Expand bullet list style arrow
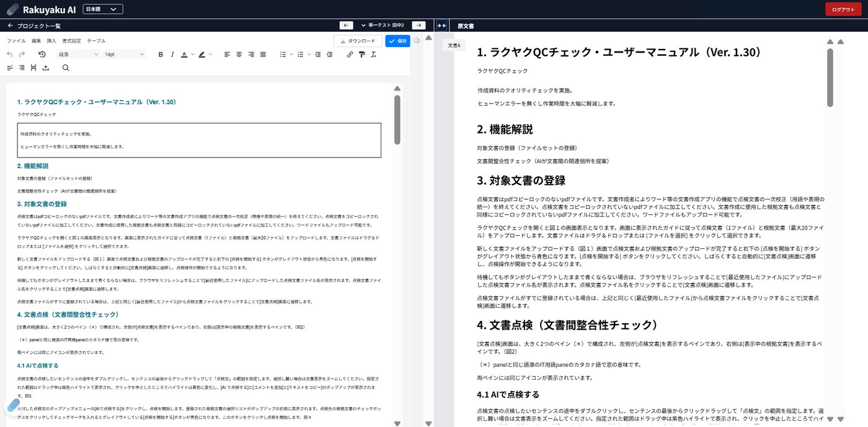 coord(291,55)
